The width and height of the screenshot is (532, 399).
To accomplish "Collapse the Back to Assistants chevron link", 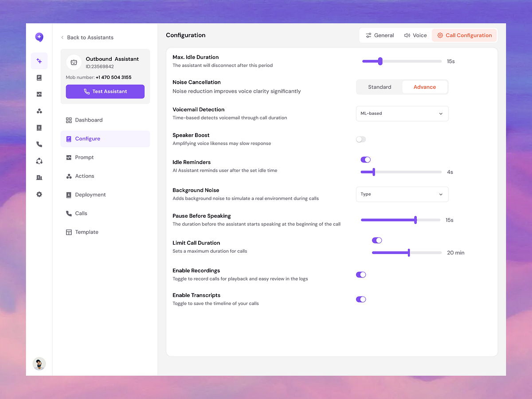I will click(x=63, y=37).
